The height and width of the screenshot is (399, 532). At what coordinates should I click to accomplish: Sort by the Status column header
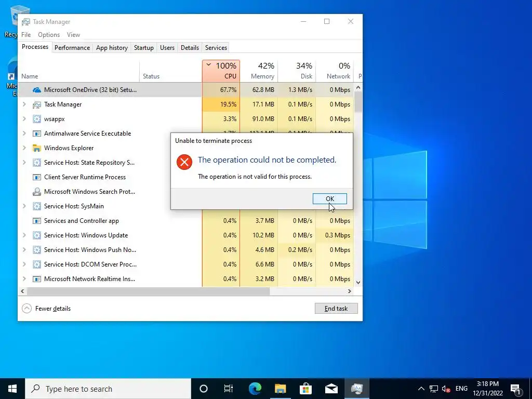(170, 71)
